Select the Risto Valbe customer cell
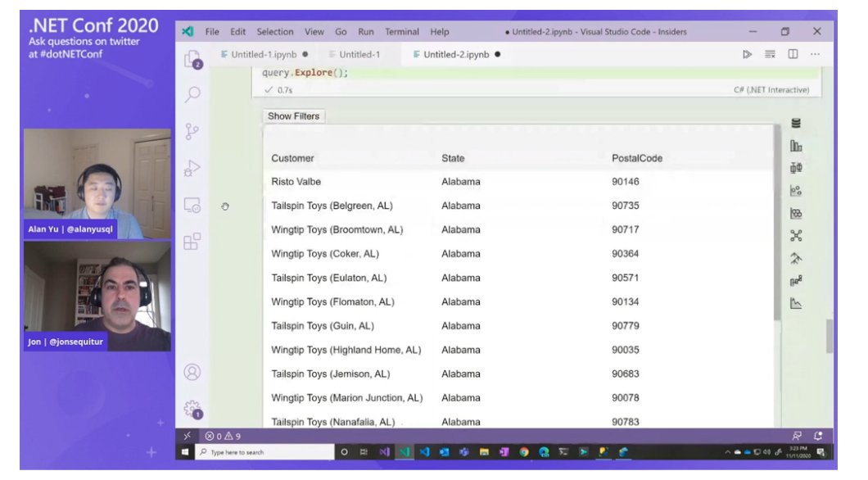The image size is (868, 480). 296,182
